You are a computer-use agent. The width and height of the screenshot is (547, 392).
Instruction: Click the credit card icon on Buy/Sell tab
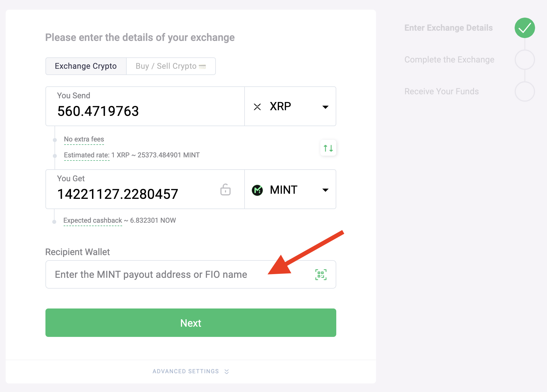(202, 66)
